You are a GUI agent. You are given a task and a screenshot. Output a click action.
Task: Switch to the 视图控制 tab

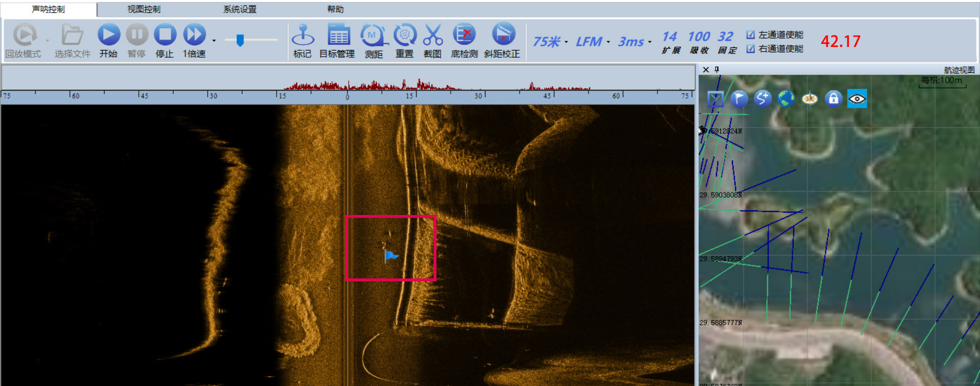click(x=143, y=9)
